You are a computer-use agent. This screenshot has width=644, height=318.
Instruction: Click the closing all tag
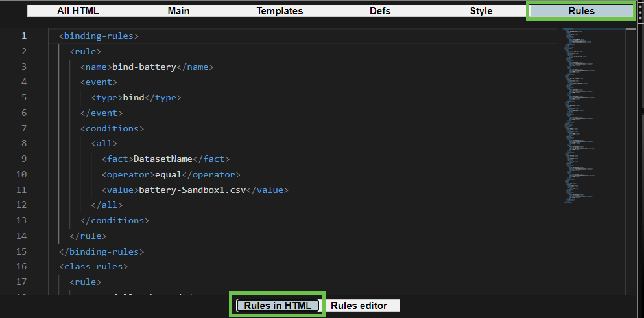coord(107,205)
